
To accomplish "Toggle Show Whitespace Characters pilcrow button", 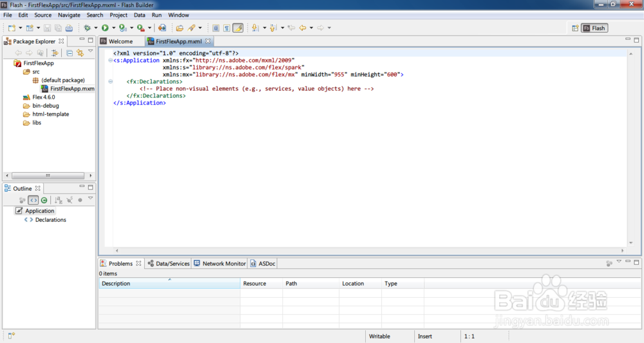I will click(x=227, y=28).
